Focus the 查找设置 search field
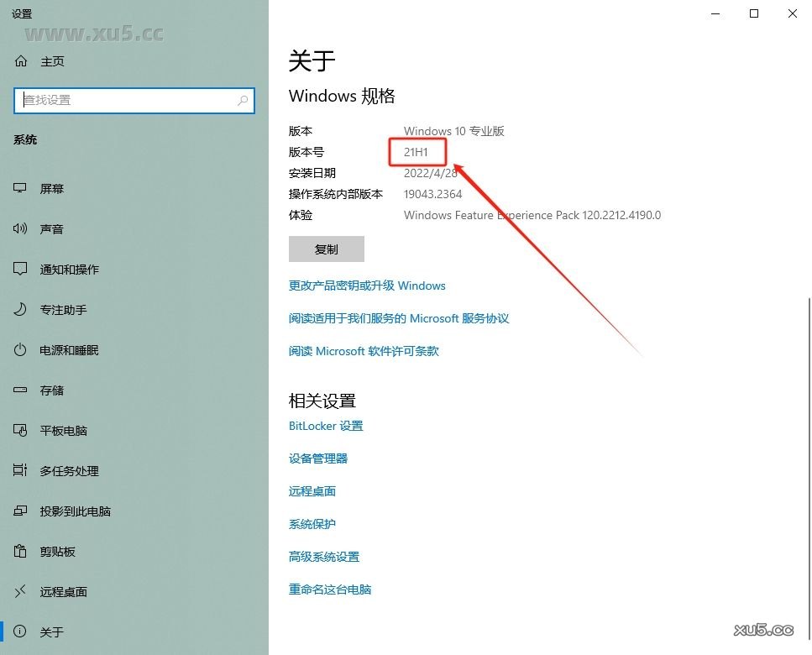The image size is (812, 655). [126, 100]
